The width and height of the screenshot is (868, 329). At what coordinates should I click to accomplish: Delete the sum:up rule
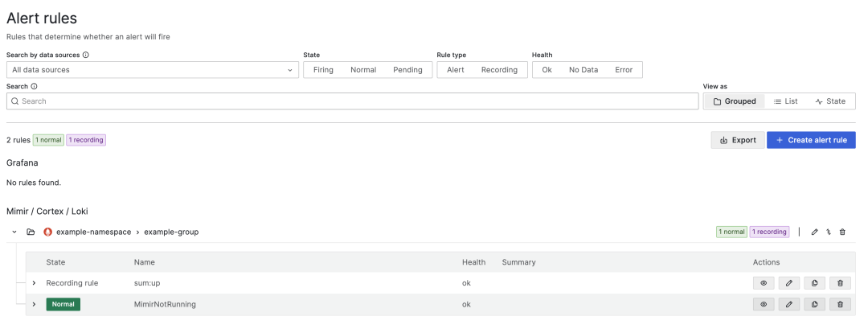pos(840,283)
